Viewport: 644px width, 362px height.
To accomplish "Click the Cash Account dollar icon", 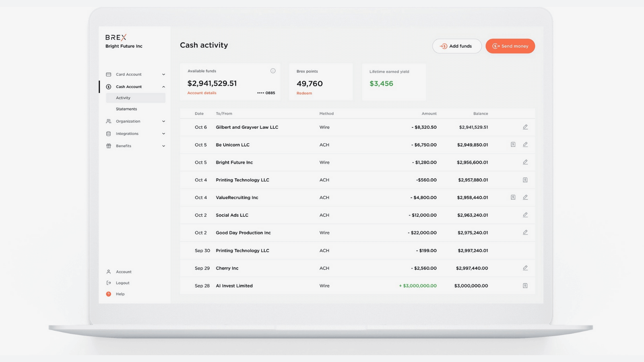I will [109, 87].
